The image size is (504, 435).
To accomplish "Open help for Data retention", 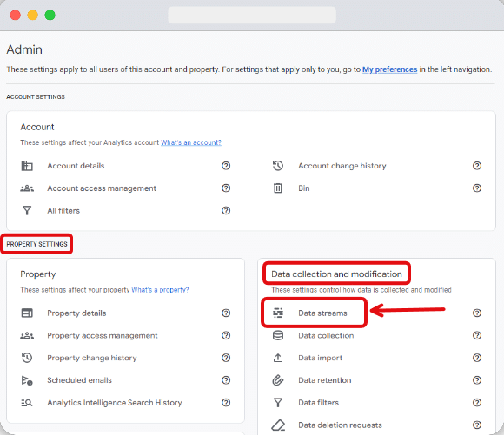I will [x=477, y=380].
